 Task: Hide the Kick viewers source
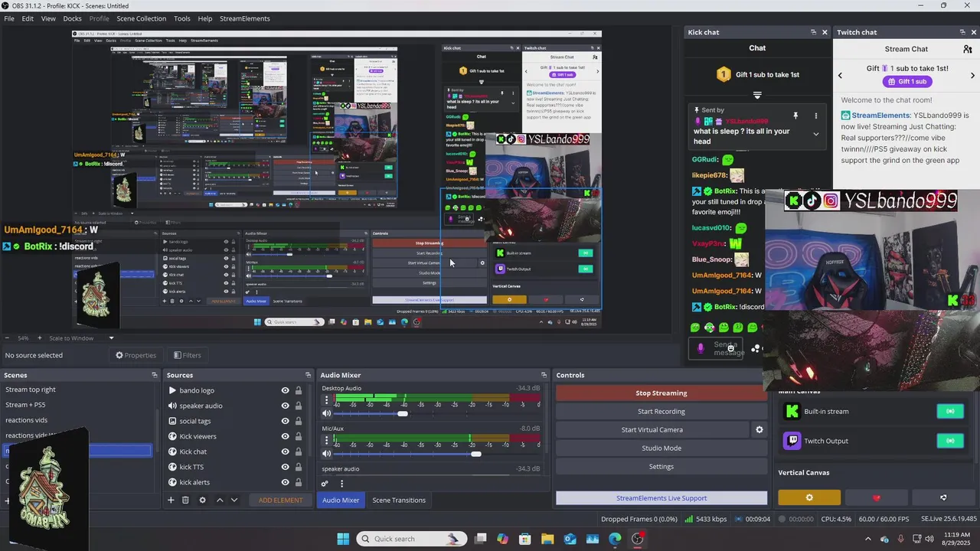(x=285, y=436)
